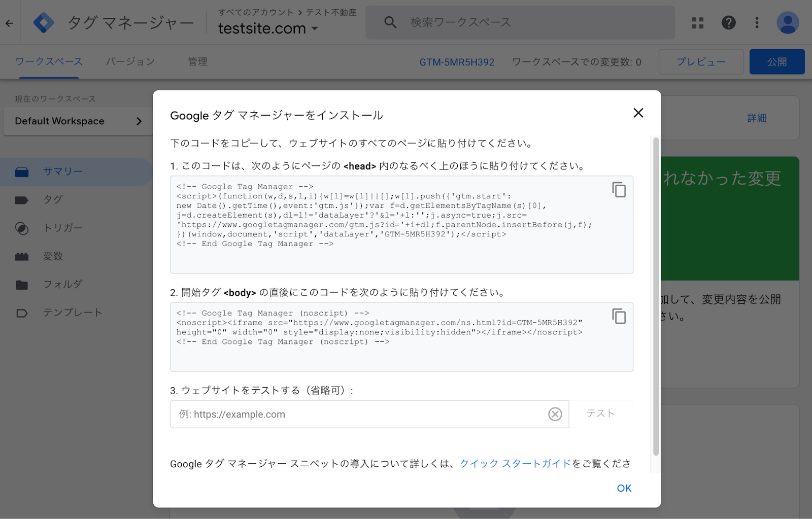Click the トリガー circle icon

pyautogui.click(x=22, y=228)
